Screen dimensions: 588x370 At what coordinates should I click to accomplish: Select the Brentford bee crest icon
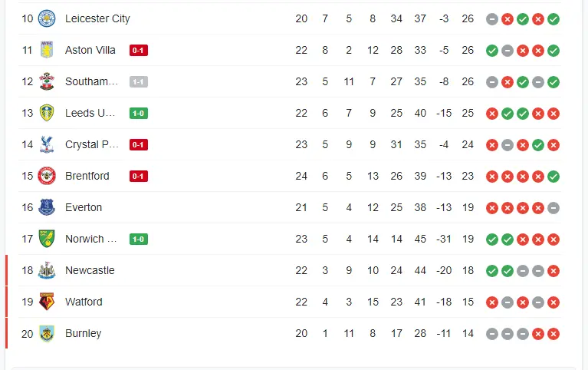coord(47,176)
